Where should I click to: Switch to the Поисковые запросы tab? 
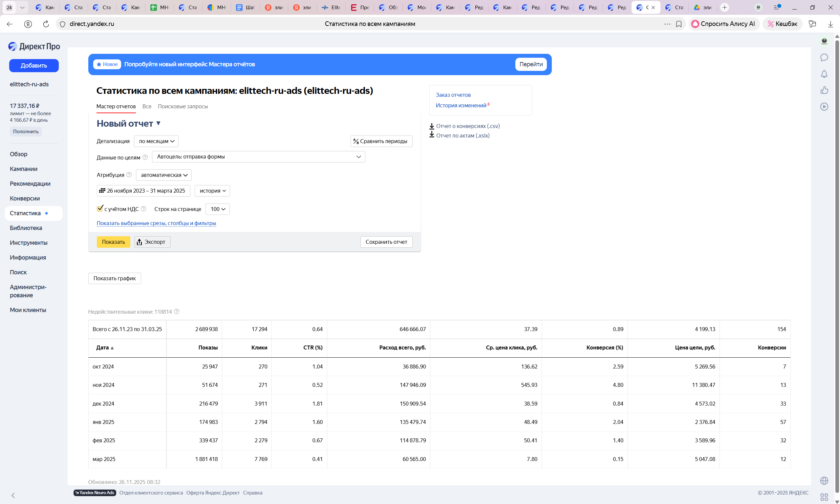(183, 106)
